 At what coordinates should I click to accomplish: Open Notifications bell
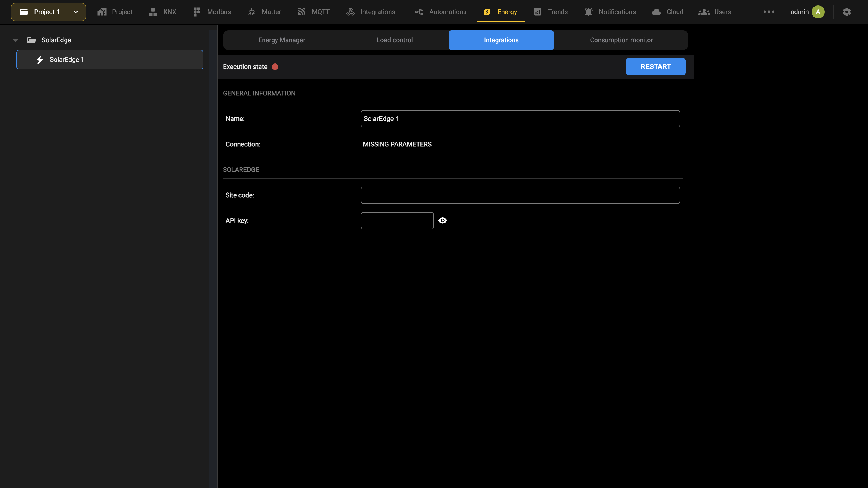588,12
